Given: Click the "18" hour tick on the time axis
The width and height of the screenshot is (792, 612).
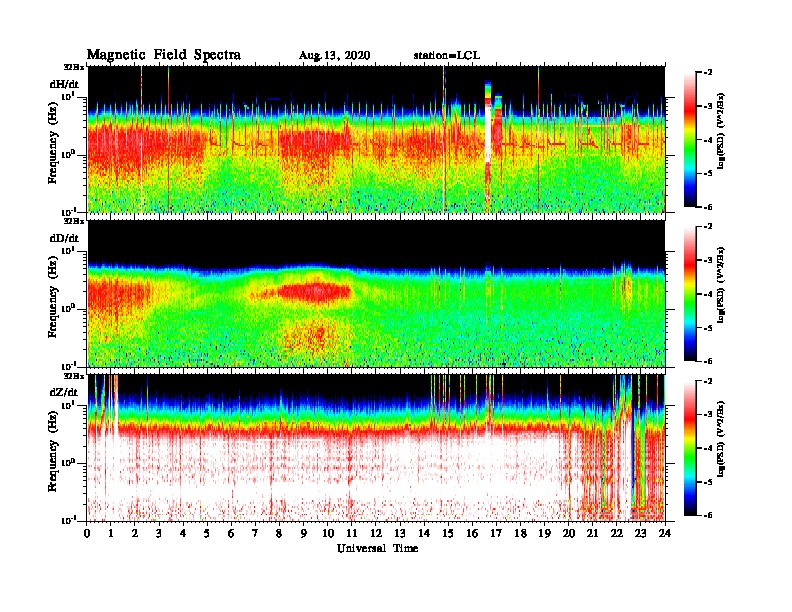Looking at the screenshot, I should [520, 534].
